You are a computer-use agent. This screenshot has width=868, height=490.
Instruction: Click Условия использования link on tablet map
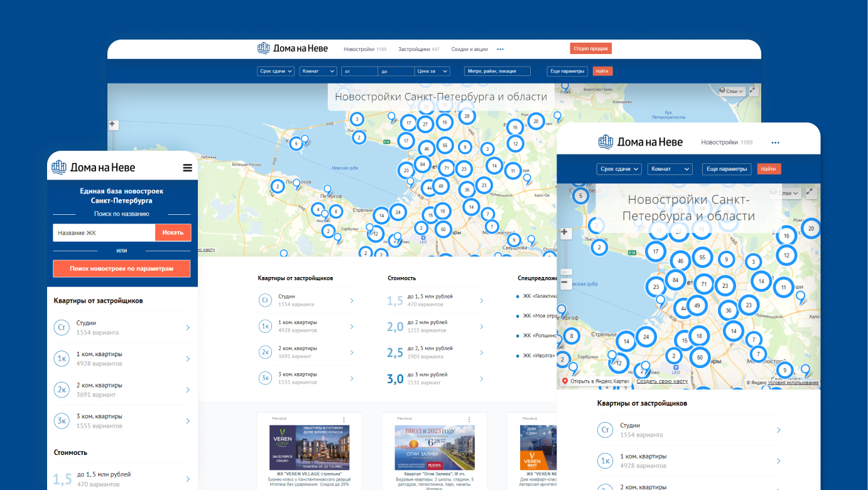tap(793, 383)
